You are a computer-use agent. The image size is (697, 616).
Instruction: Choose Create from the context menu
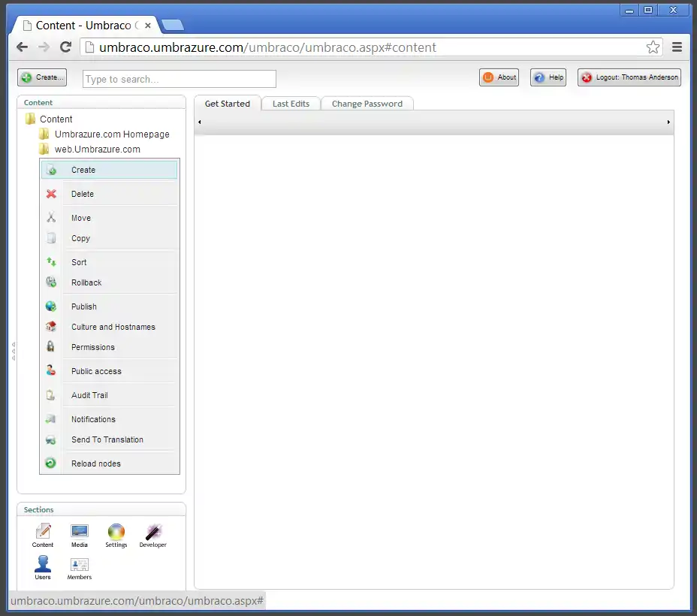coord(109,170)
